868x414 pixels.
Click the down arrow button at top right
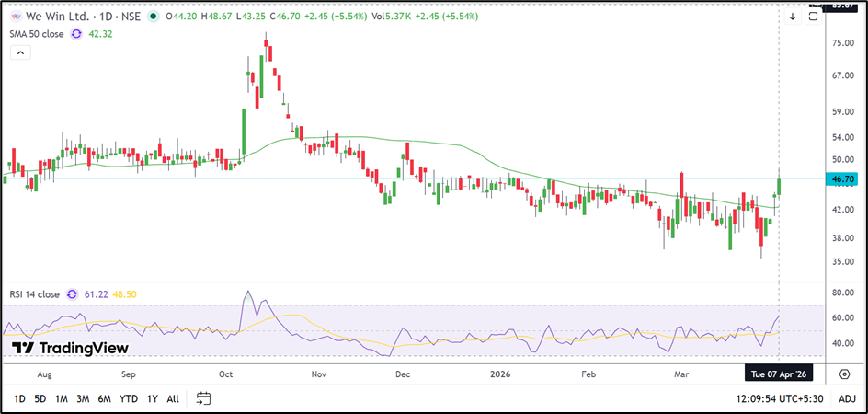[x=793, y=16]
